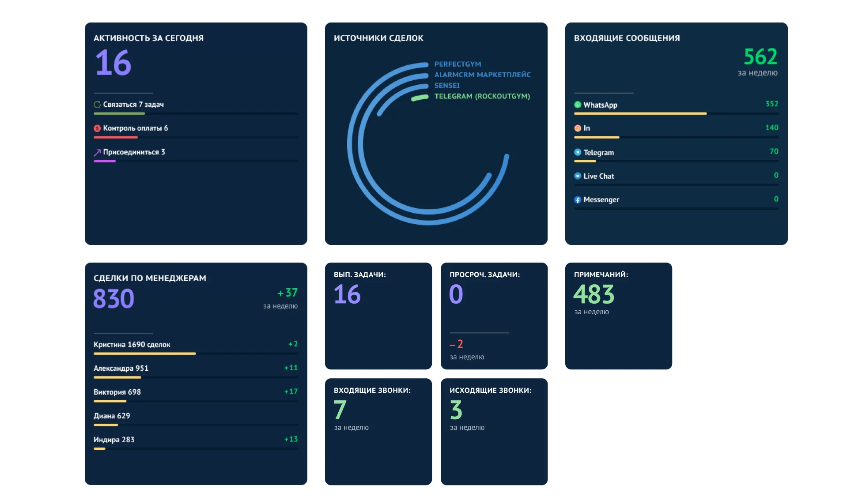Click the Live Chat bubble icon
The height and width of the screenshot is (504, 866).
click(x=578, y=176)
